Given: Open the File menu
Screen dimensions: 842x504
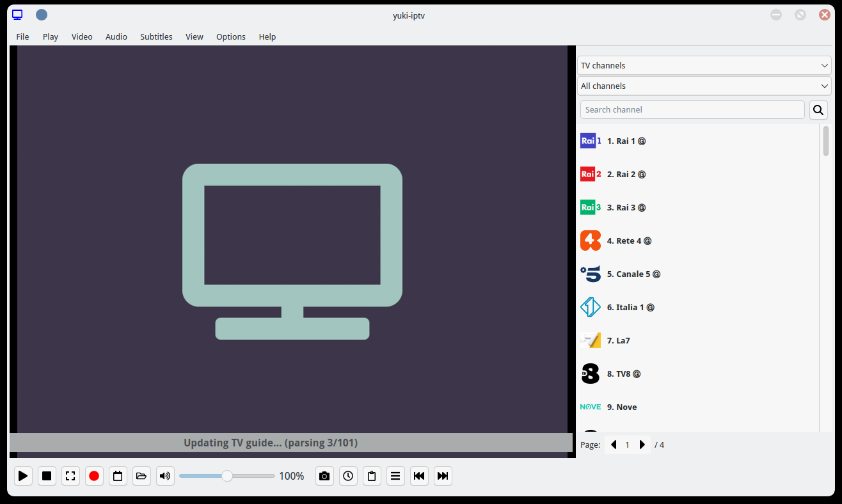Looking at the screenshot, I should 22,36.
